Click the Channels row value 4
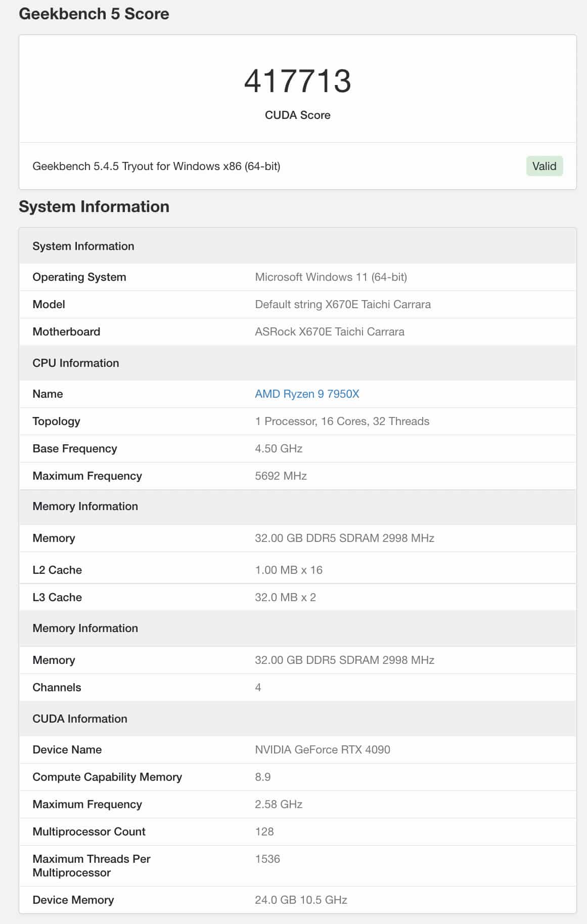This screenshot has width=587, height=924. pyautogui.click(x=258, y=687)
